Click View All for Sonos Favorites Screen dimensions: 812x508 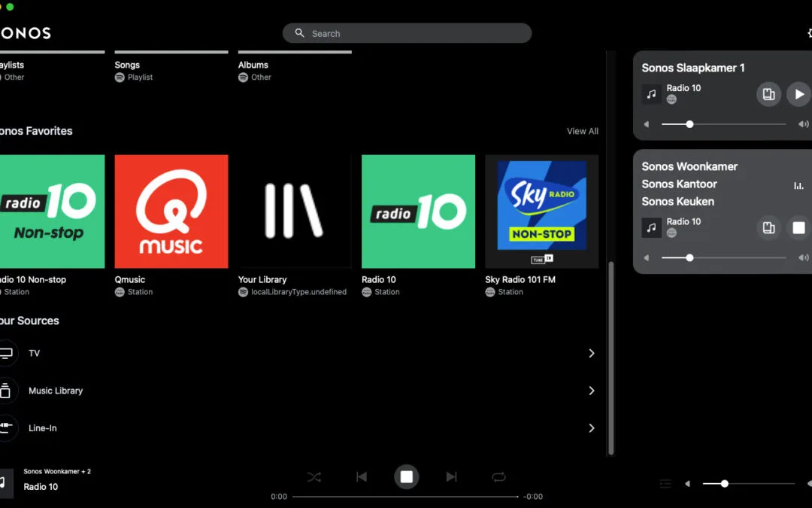click(x=583, y=131)
